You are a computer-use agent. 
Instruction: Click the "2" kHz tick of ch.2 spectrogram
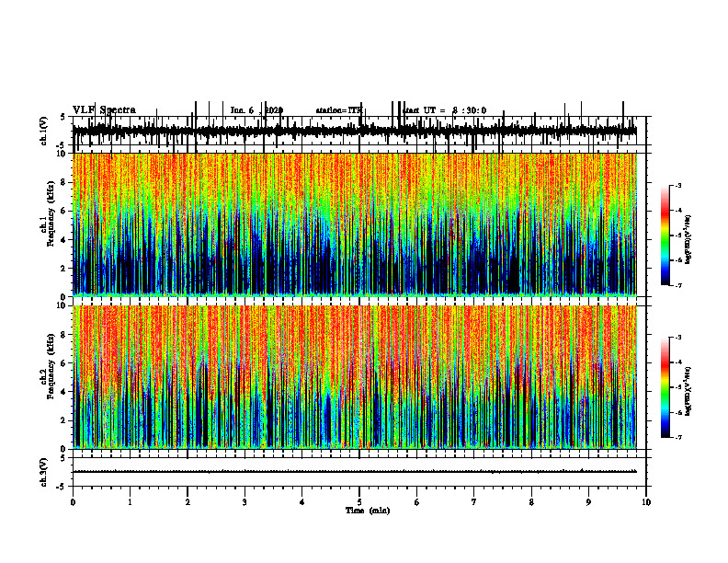(64, 420)
